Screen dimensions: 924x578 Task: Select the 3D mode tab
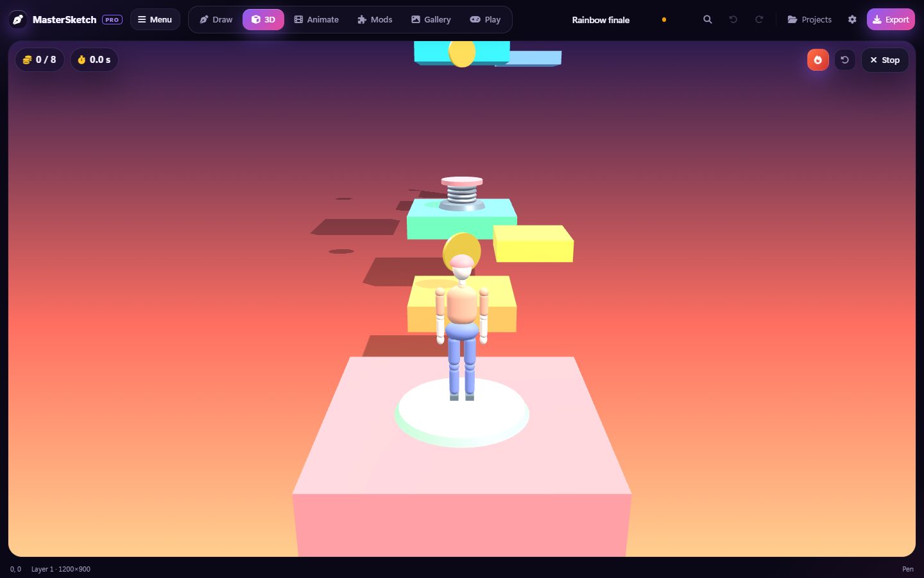click(x=263, y=19)
